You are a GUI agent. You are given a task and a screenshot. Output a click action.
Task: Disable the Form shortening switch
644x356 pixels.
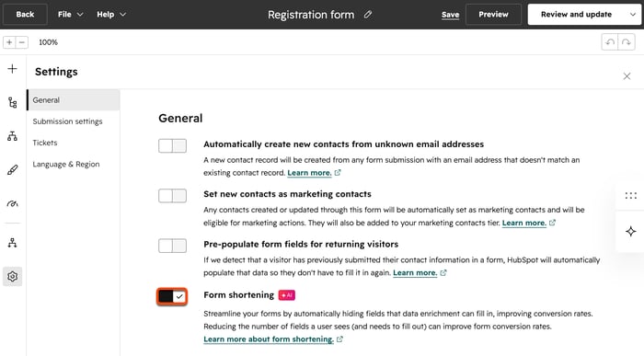(172, 296)
